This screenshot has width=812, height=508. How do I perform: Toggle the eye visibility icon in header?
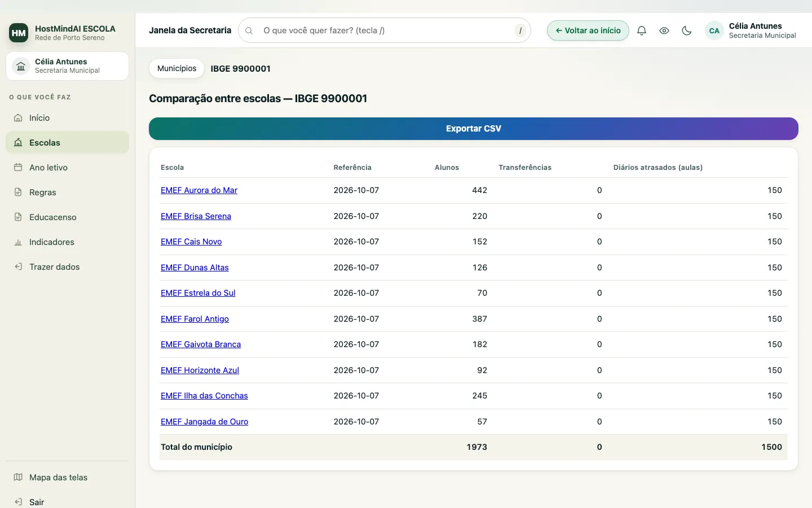(664, 30)
